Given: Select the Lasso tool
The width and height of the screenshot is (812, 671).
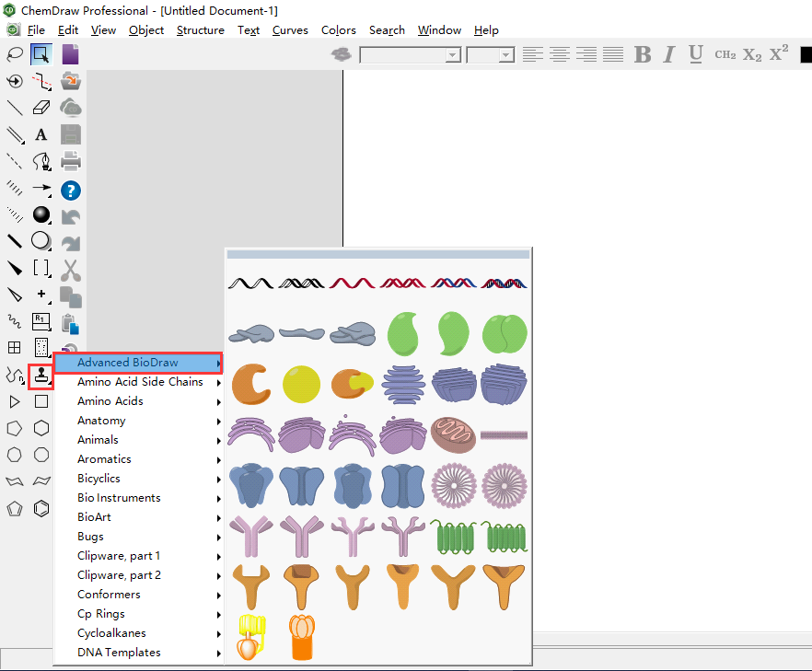Looking at the screenshot, I should click(x=15, y=54).
